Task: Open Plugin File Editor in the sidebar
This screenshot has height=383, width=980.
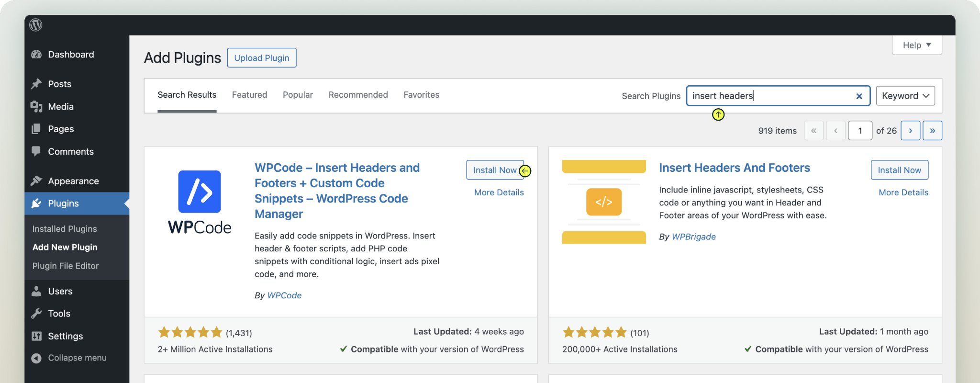Action: (66, 266)
